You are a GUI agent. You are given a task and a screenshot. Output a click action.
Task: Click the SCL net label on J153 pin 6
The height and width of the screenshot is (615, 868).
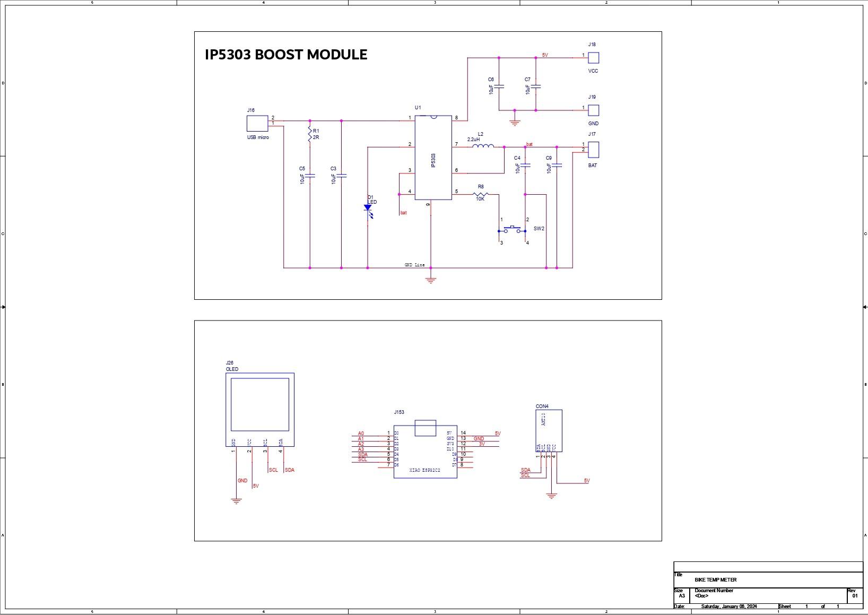(x=362, y=460)
